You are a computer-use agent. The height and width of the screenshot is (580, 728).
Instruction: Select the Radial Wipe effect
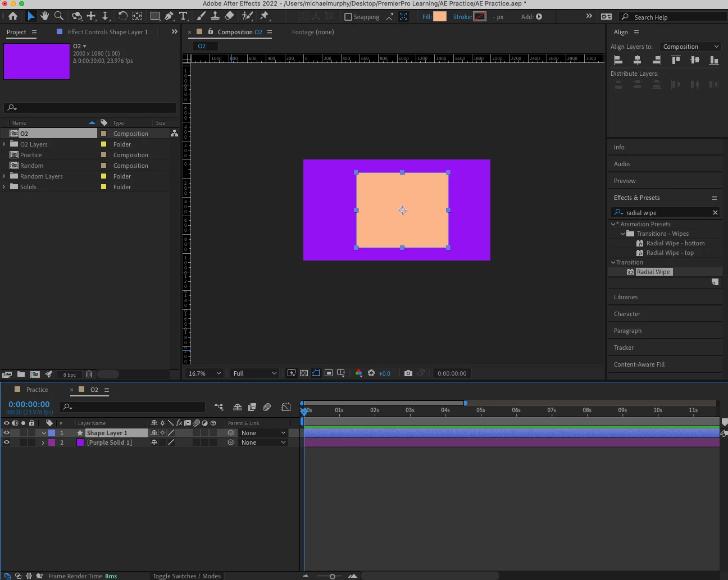pos(653,272)
